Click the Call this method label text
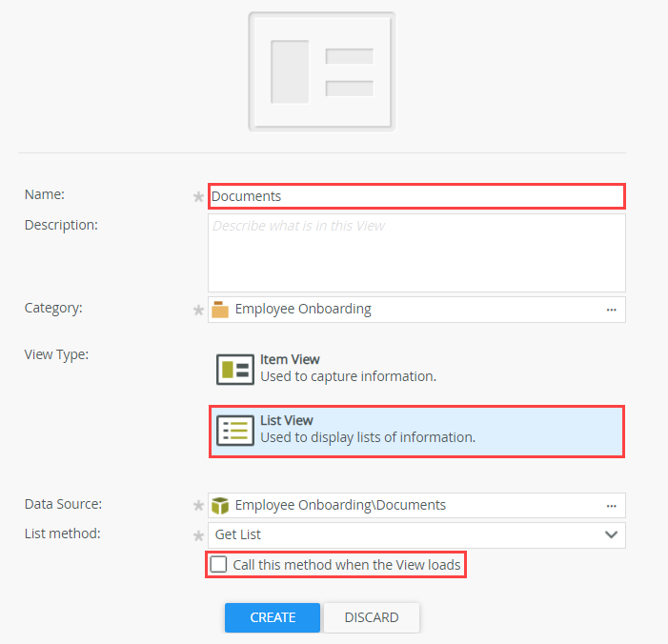Screen dimensions: 668x644 click(x=346, y=565)
